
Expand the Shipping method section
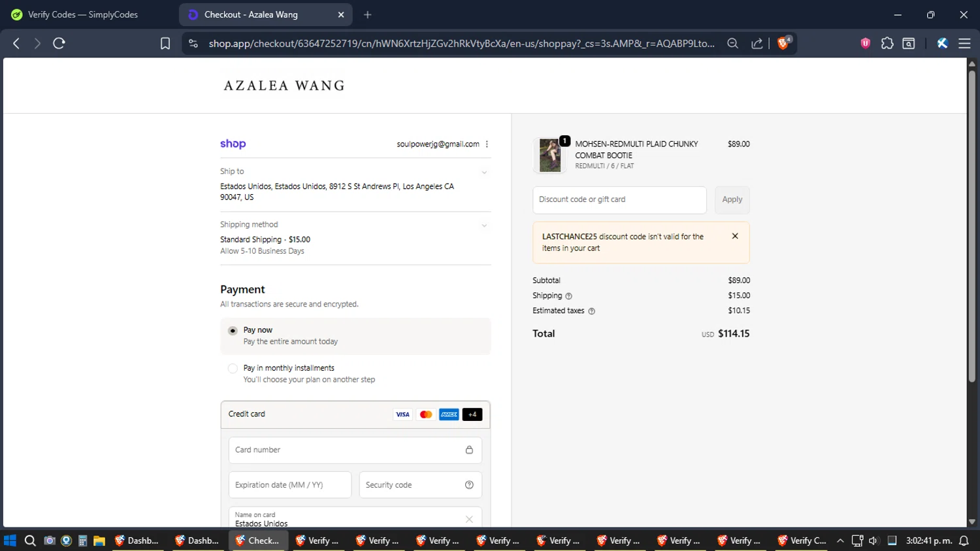484,225
